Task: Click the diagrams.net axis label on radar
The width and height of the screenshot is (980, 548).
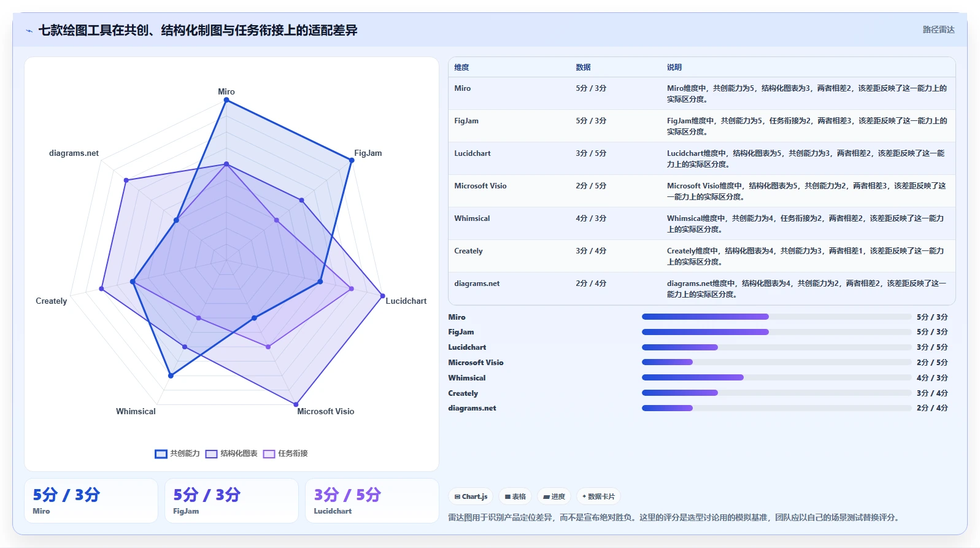Action: point(74,153)
